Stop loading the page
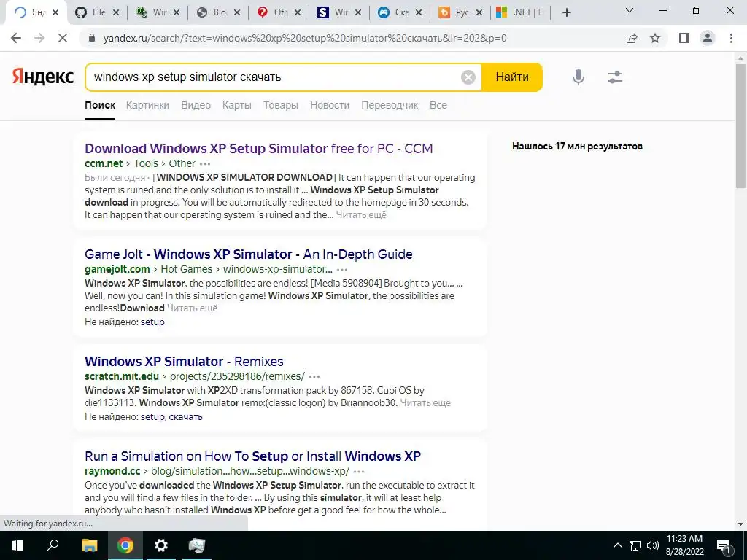This screenshot has width=747, height=560. tap(63, 38)
